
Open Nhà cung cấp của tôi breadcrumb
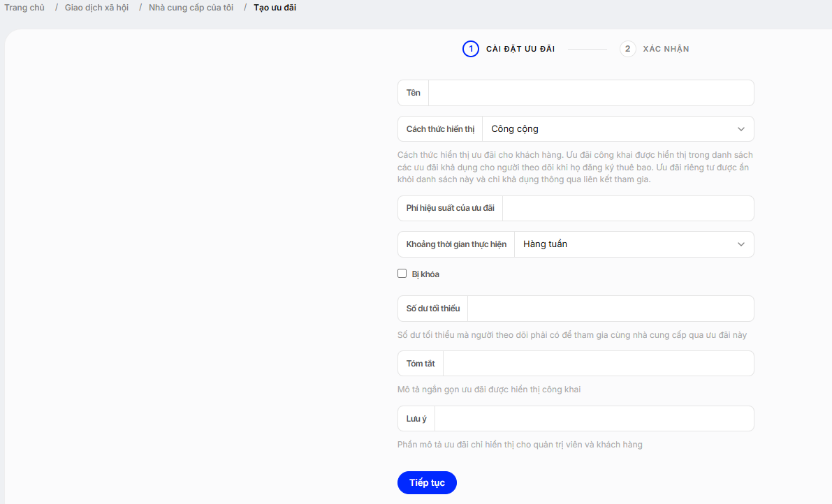click(191, 8)
